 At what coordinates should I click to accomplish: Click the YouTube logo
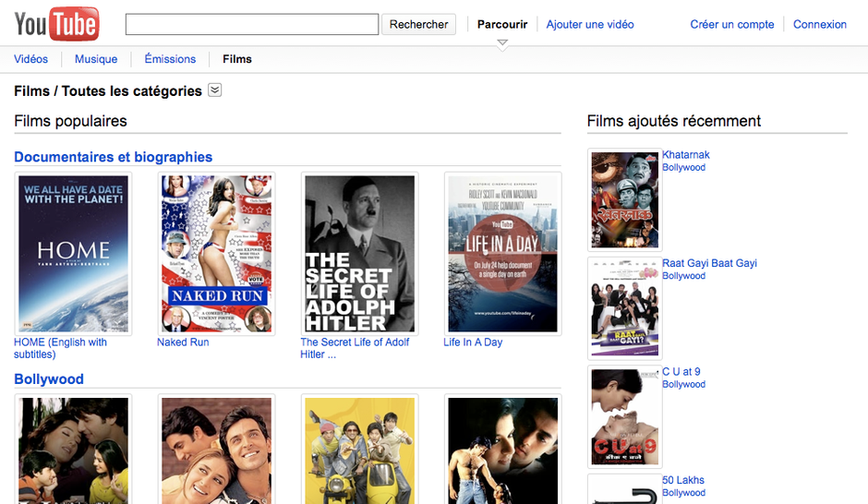point(56,24)
